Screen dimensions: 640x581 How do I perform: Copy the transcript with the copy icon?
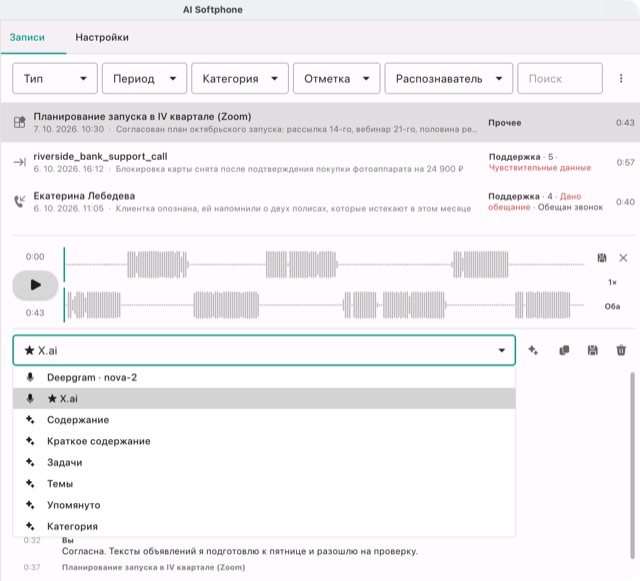click(x=564, y=350)
